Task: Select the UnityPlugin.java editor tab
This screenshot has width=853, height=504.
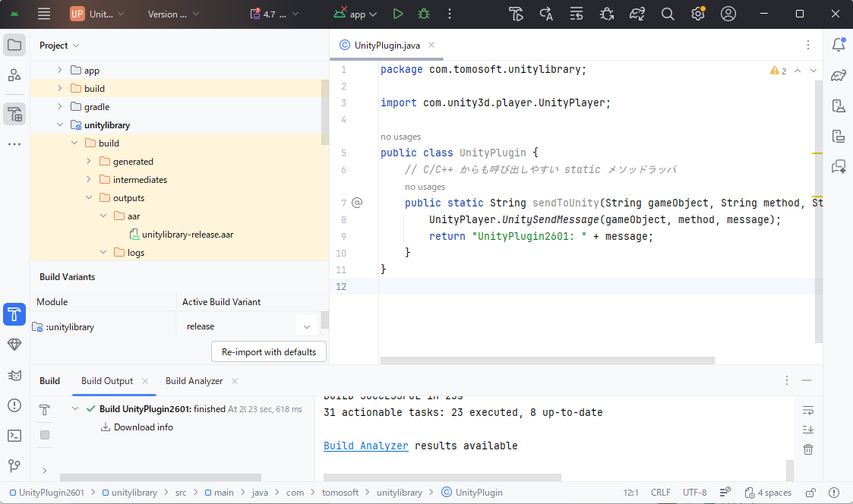Action: [x=387, y=46]
